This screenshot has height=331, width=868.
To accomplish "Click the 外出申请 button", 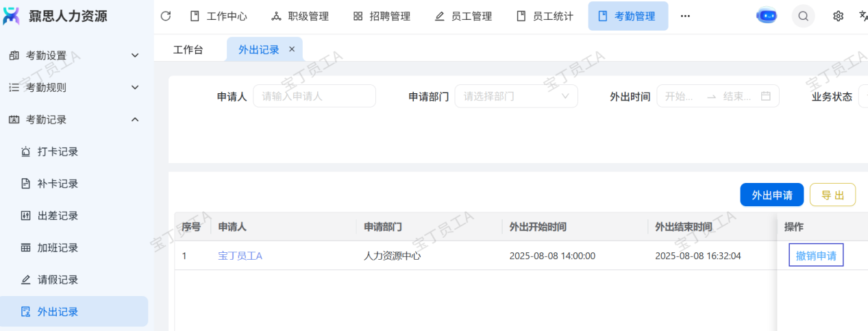I will point(771,195).
